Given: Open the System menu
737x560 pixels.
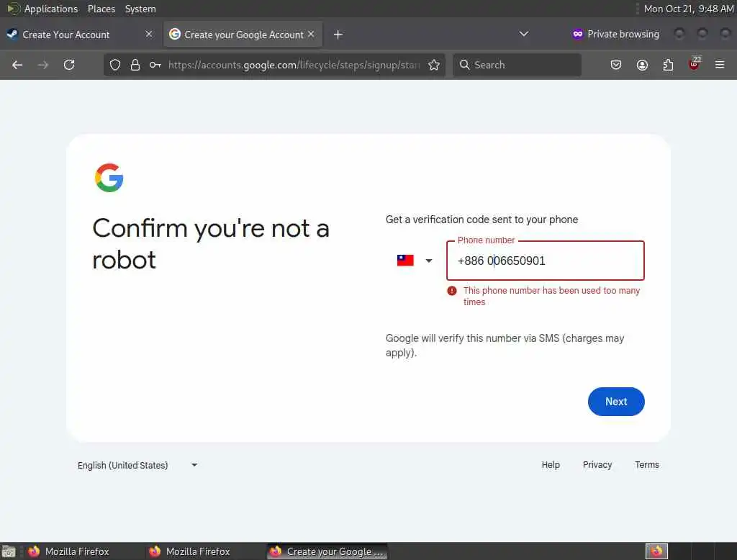Looking at the screenshot, I should point(140,9).
